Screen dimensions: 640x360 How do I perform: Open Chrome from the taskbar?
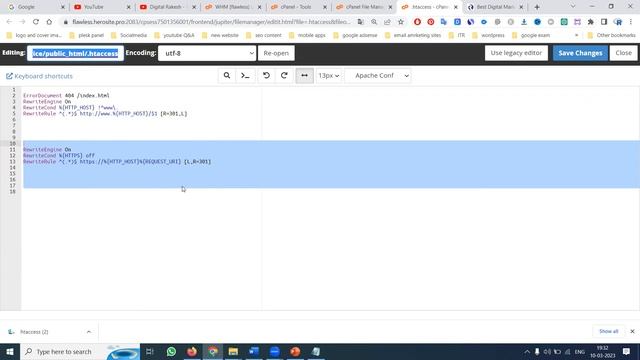213,351
